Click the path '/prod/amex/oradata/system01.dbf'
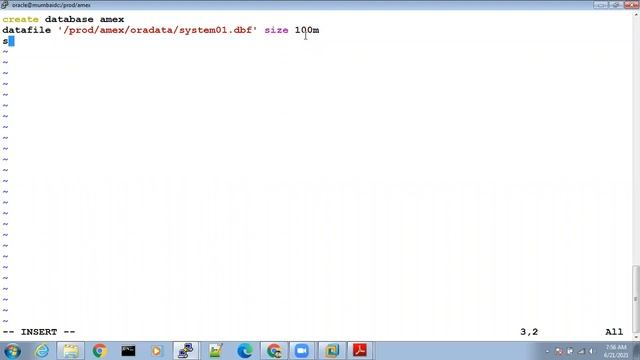Viewport: 640px width, 360px height. click(x=158, y=30)
